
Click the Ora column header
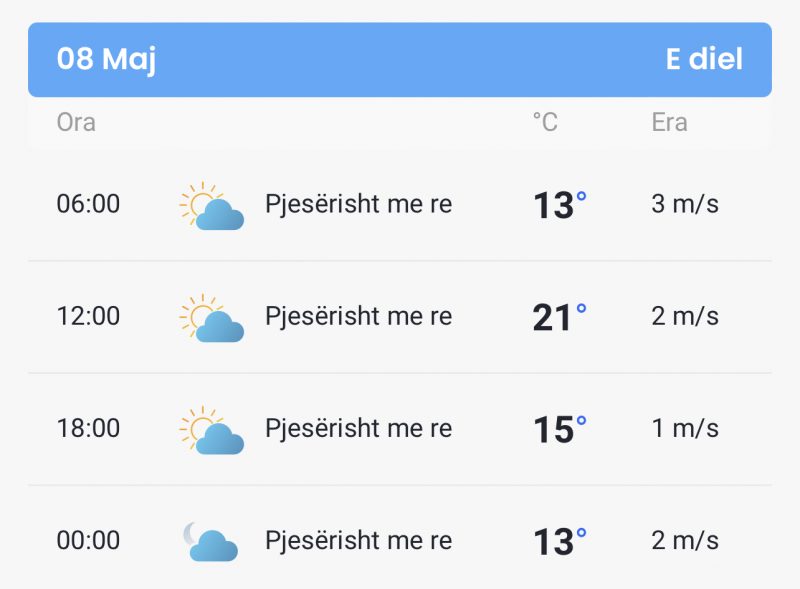click(76, 123)
